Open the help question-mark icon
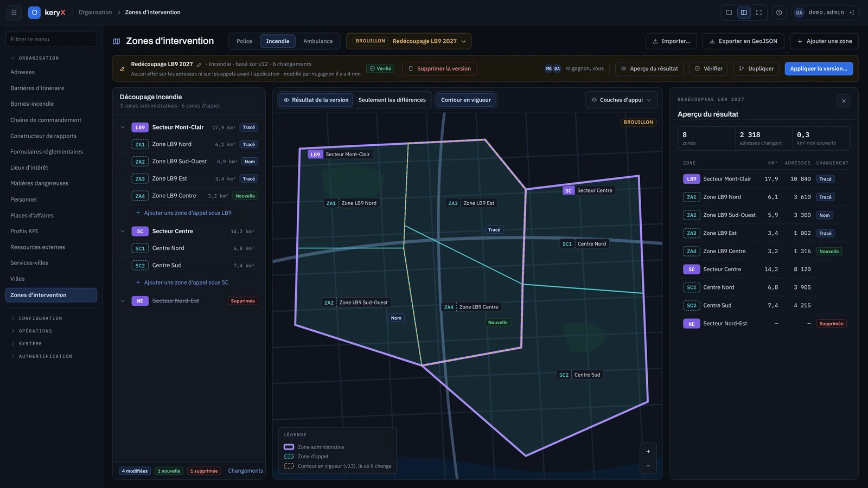The width and height of the screenshot is (868, 488). (x=779, y=12)
